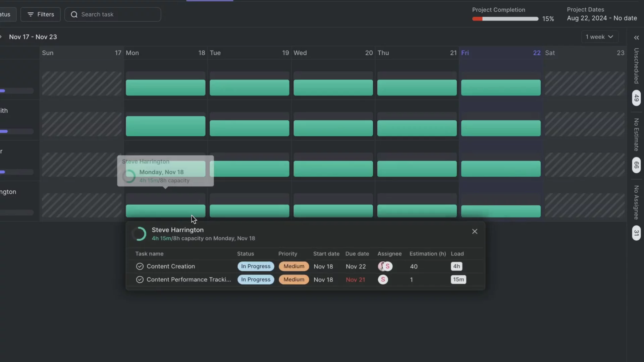
Task: Open In Progress status of Content Creation
Action: [256, 266]
